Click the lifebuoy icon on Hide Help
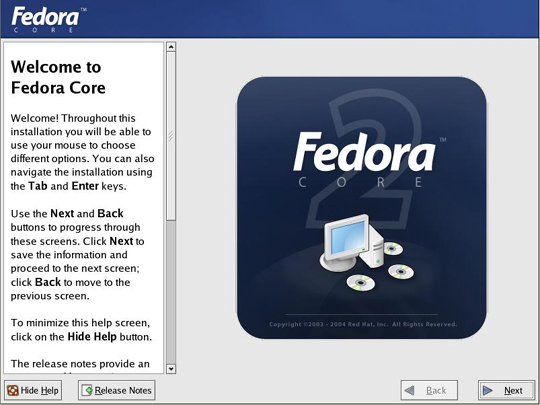 click(x=13, y=390)
